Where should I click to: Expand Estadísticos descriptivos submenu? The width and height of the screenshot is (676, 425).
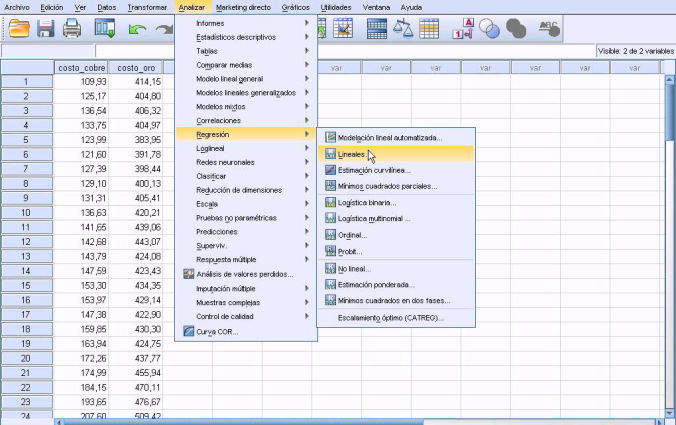pyautogui.click(x=246, y=37)
